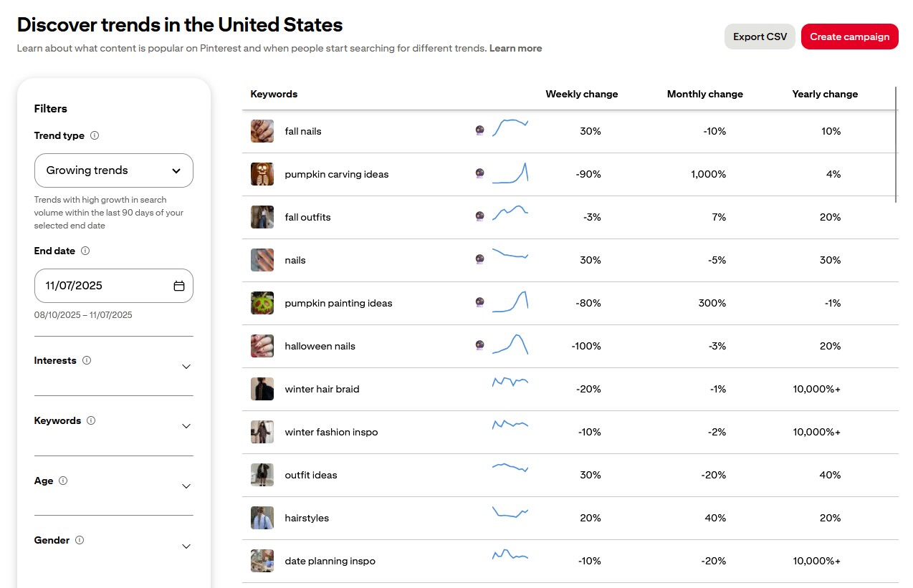Click the Create campaign button
913x588 pixels.
[x=850, y=36]
